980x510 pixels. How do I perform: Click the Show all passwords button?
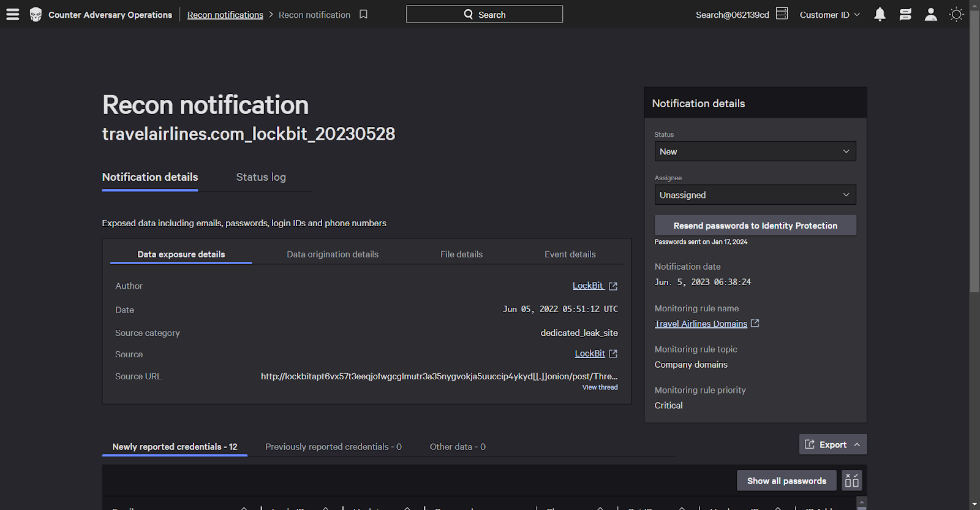tap(786, 481)
